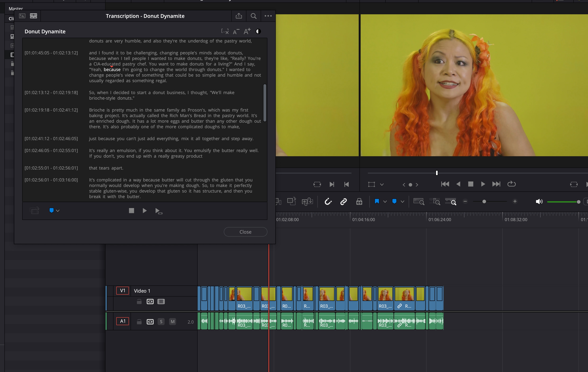The image size is (588, 372).
Task: Click the more options ellipsis icon
Action: (268, 16)
